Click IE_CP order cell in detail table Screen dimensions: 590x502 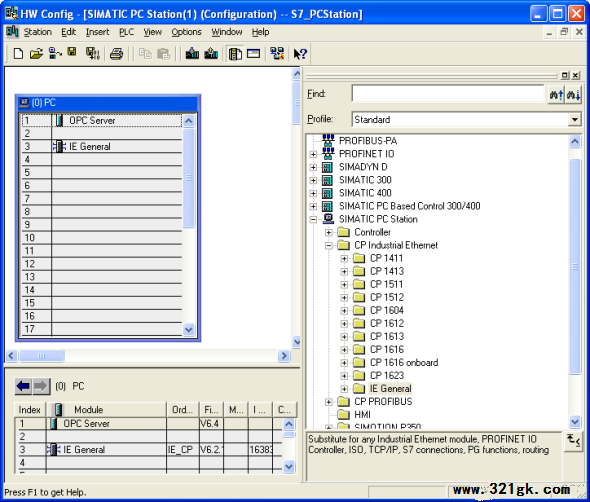183,450
